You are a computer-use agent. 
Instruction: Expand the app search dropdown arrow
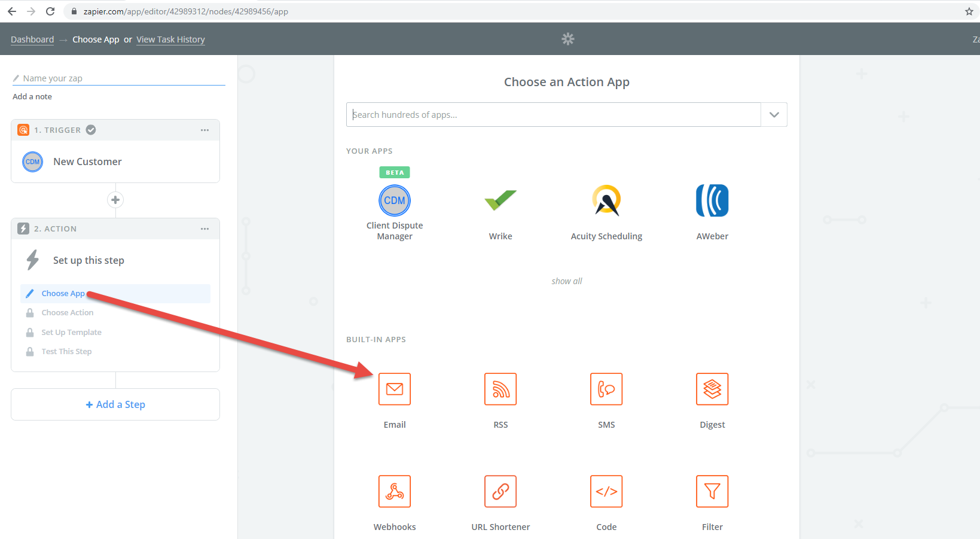click(774, 115)
